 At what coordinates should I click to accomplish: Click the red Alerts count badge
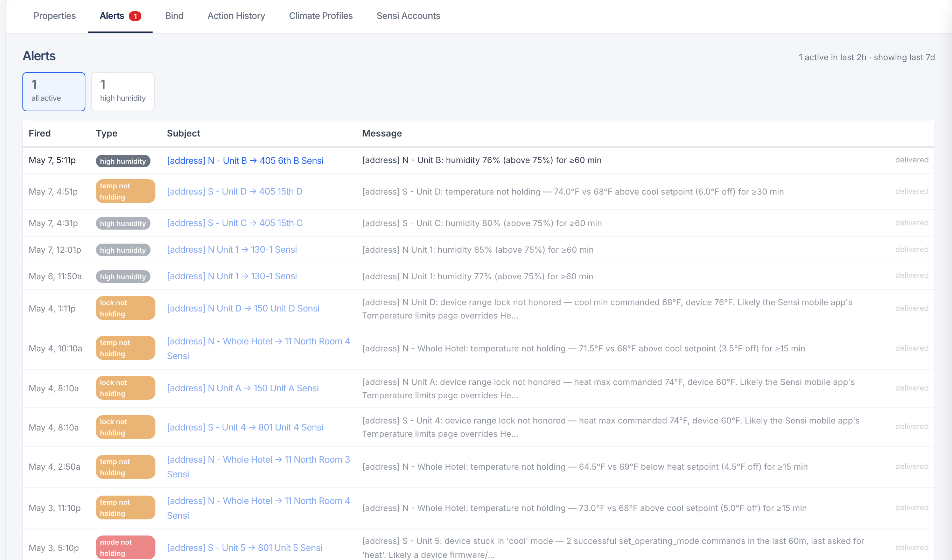(135, 16)
